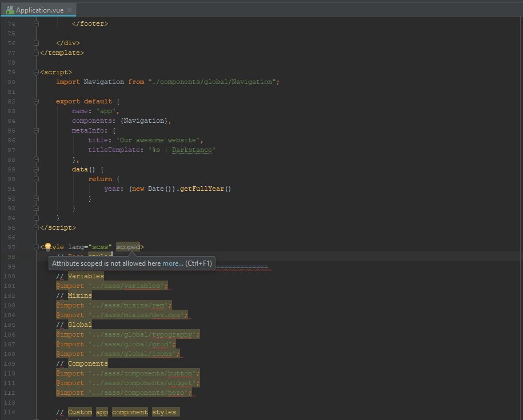Click the '// Mixins' comment
523x420 pixels.
coord(74,295)
